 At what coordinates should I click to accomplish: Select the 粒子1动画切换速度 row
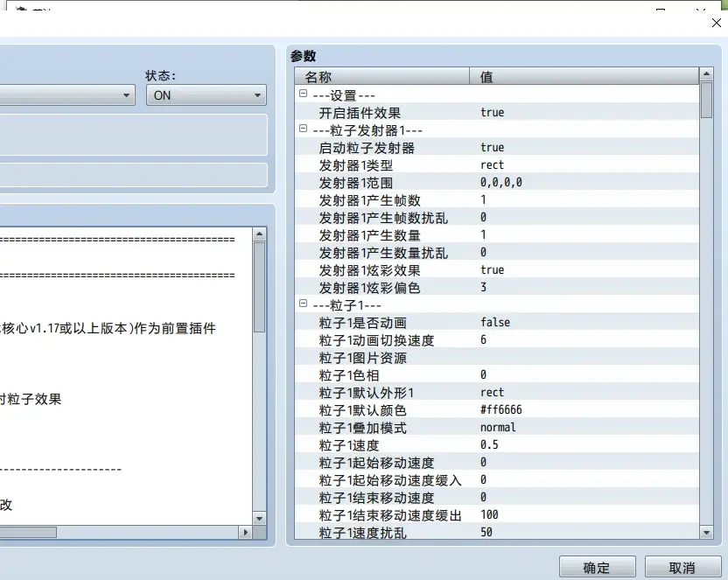(x=497, y=340)
